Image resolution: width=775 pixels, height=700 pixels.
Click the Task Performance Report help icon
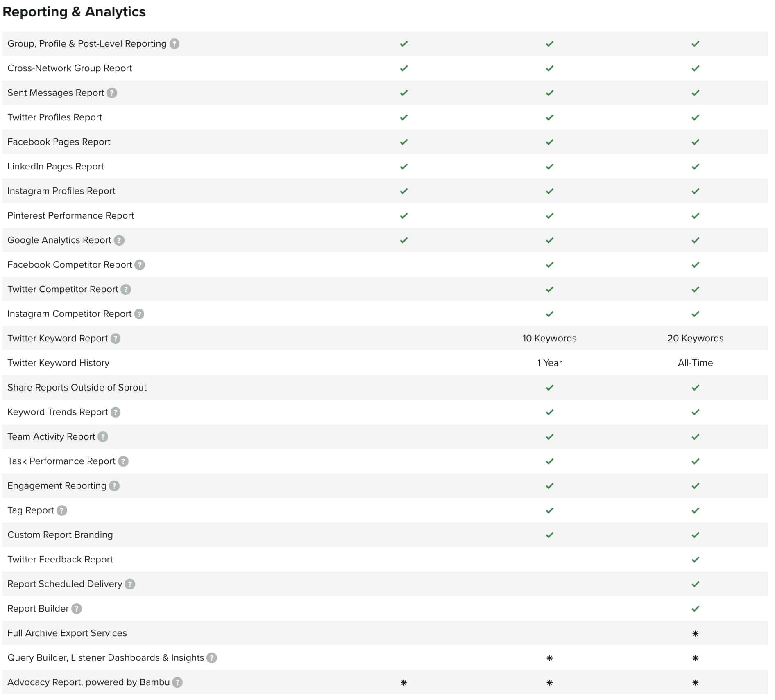pos(123,461)
